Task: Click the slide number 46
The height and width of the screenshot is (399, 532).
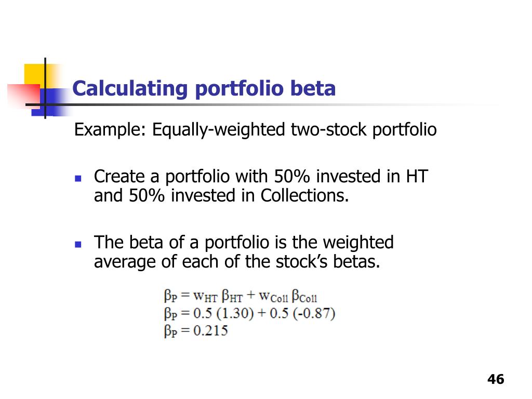Action: click(496, 379)
